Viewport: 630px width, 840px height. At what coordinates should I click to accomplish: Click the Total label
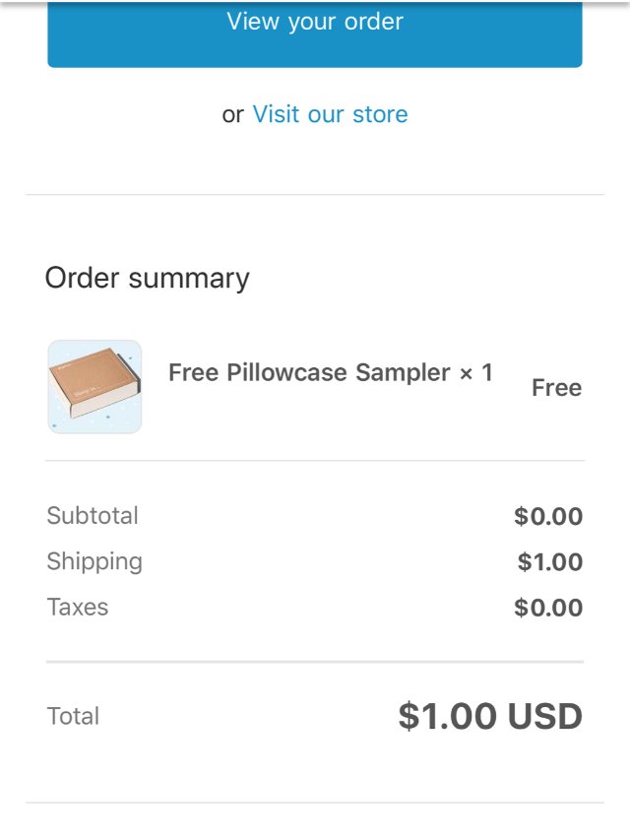(73, 716)
